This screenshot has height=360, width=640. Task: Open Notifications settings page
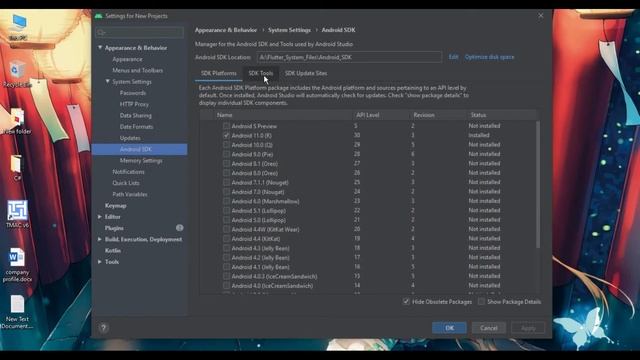[x=128, y=172]
